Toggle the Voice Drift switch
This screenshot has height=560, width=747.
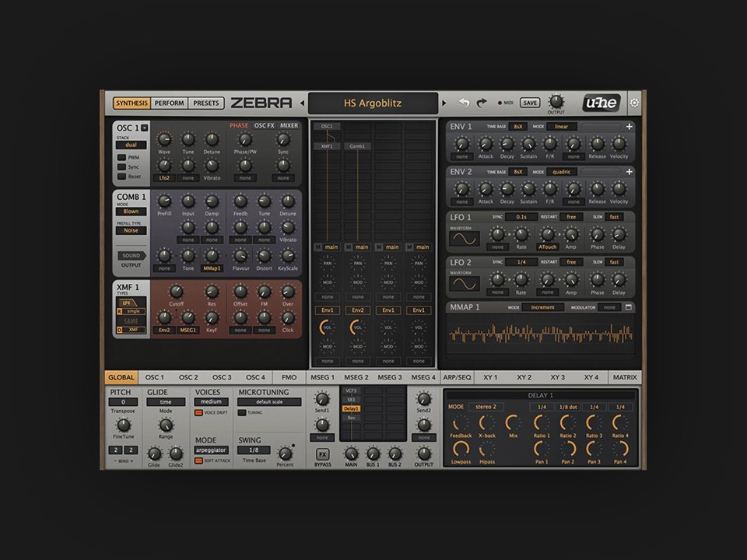pyautogui.click(x=198, y=413)
